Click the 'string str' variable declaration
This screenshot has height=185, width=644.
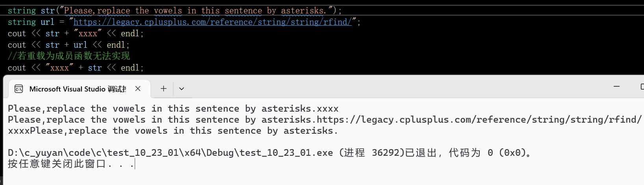(x=31, y=11)
